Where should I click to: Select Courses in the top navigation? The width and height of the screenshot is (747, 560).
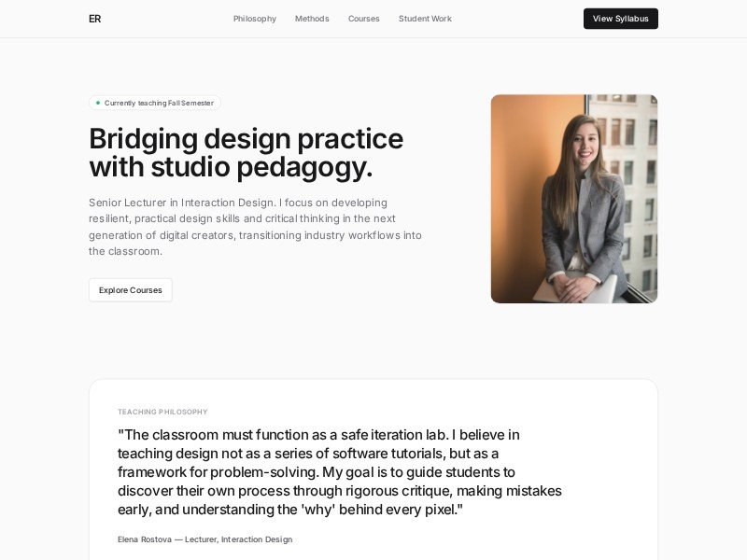click(364, 19)
